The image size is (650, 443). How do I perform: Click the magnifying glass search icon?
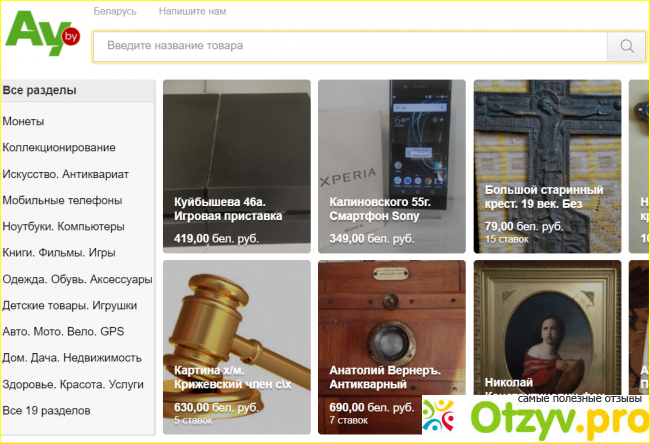click(626, 46)
